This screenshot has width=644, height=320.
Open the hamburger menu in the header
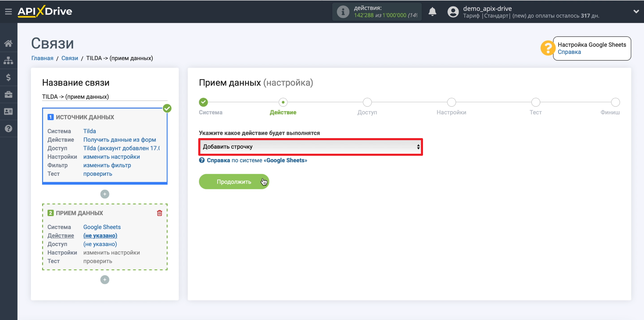(8, 12)
